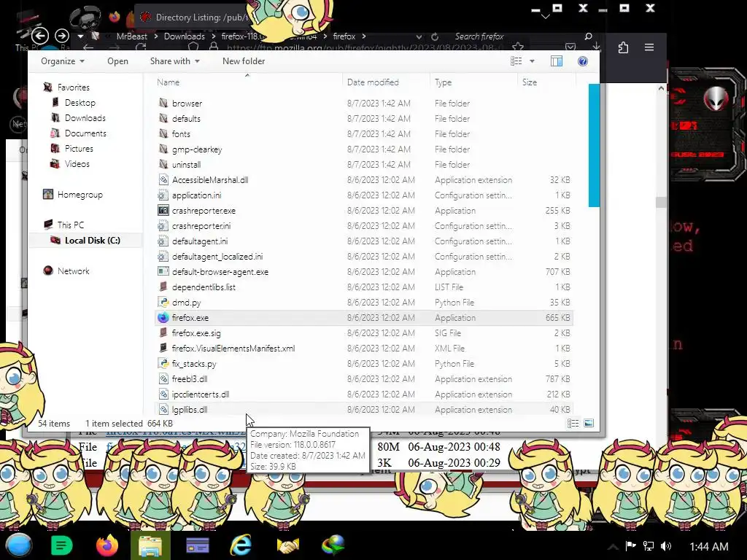Open Pictures in Favorites
747x560 pixels.
(x=79, y=148)
